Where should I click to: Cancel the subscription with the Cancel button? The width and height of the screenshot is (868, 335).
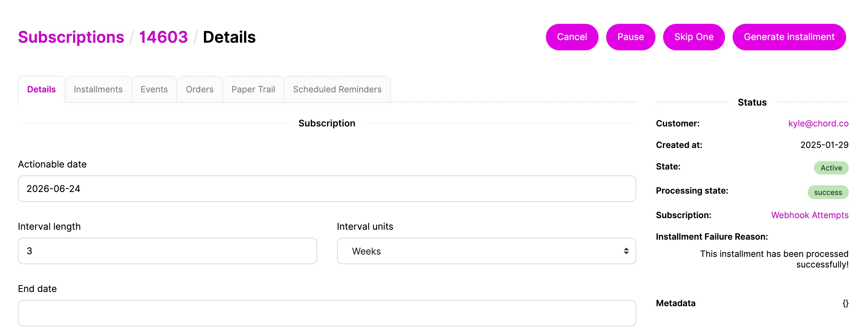572,37
